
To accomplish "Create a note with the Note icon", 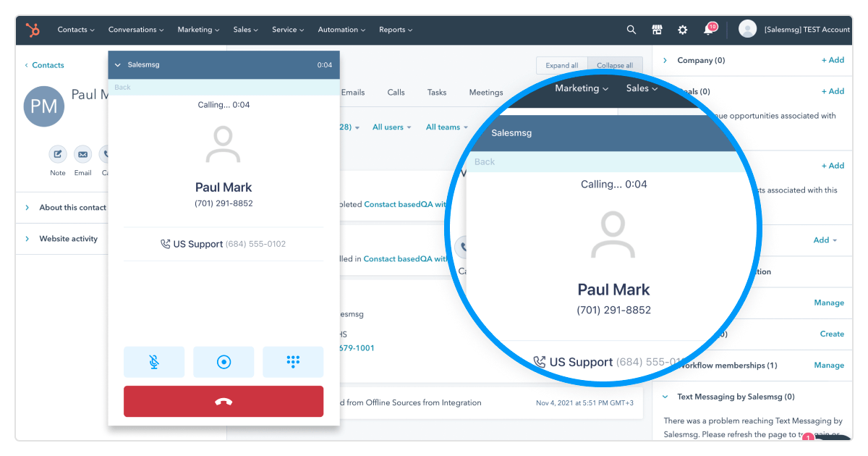I will 58,154.
